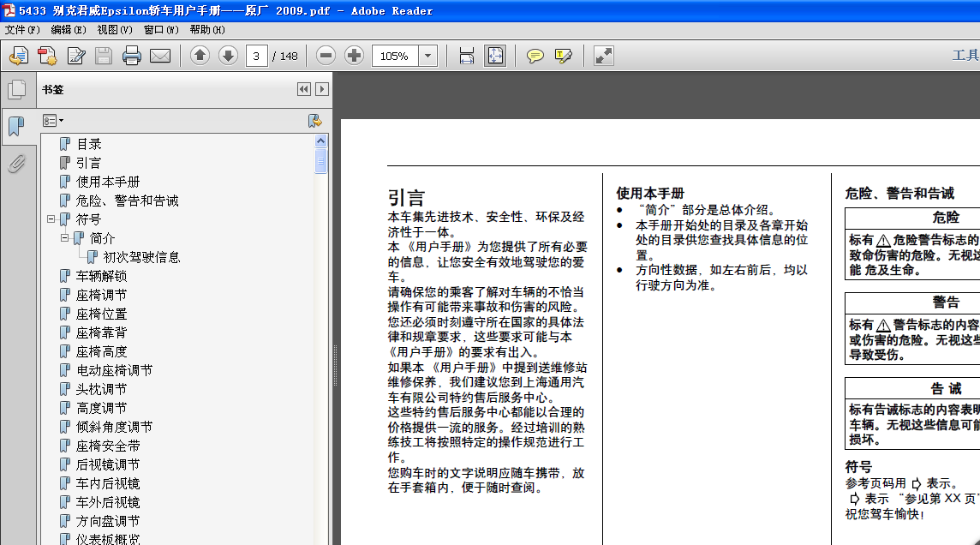This screenshot has height=545, width=980.
Task: Select the bookmarks panel ribbon icon
Action: pos(16,127)
